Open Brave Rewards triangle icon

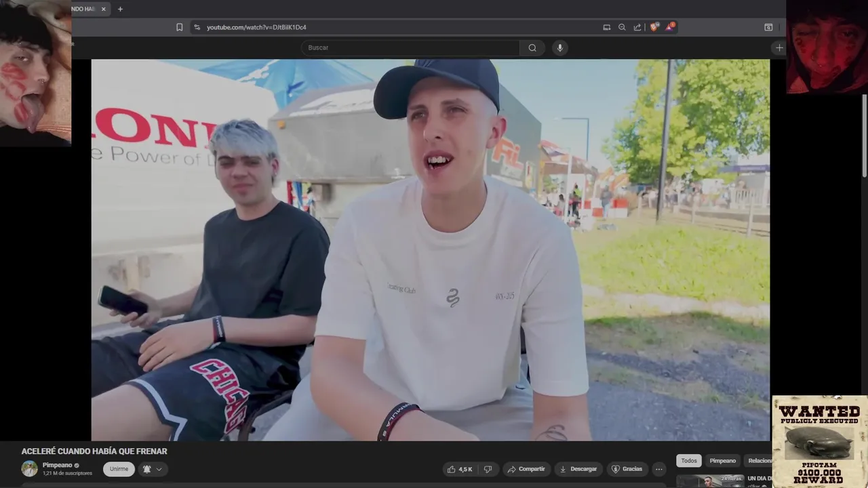(670, 27)
